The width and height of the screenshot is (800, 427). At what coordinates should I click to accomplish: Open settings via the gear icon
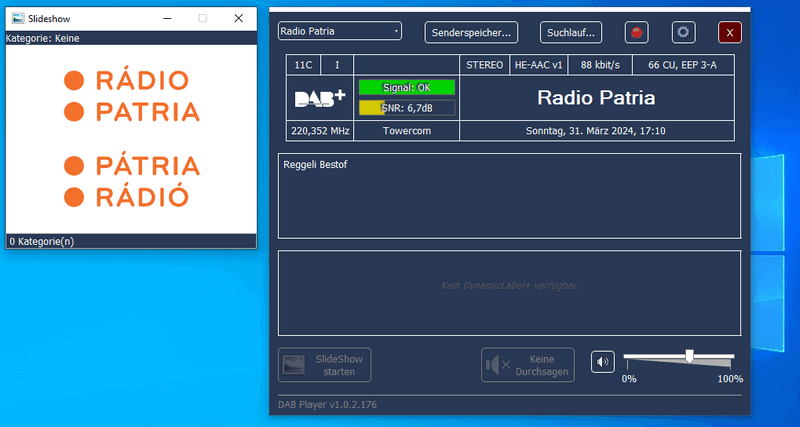click(x=683, y=33)
